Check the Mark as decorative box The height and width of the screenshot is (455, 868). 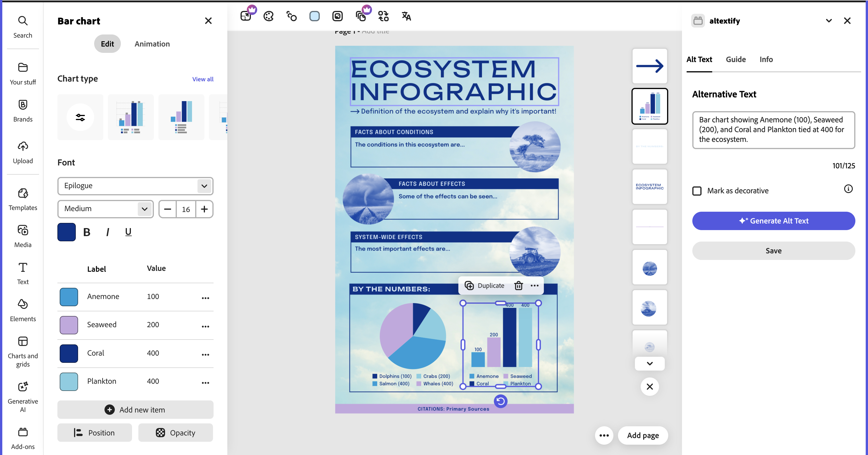696,191
